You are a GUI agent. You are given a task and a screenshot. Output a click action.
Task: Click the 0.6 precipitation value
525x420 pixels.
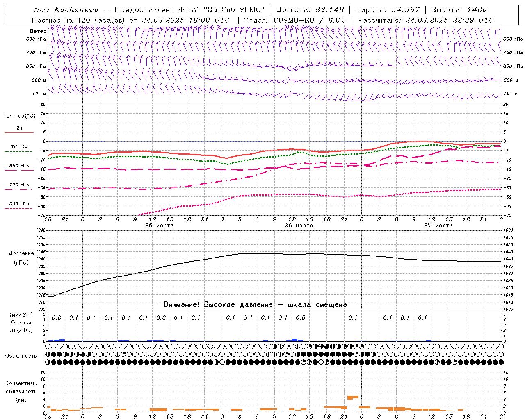click(56, 318)
